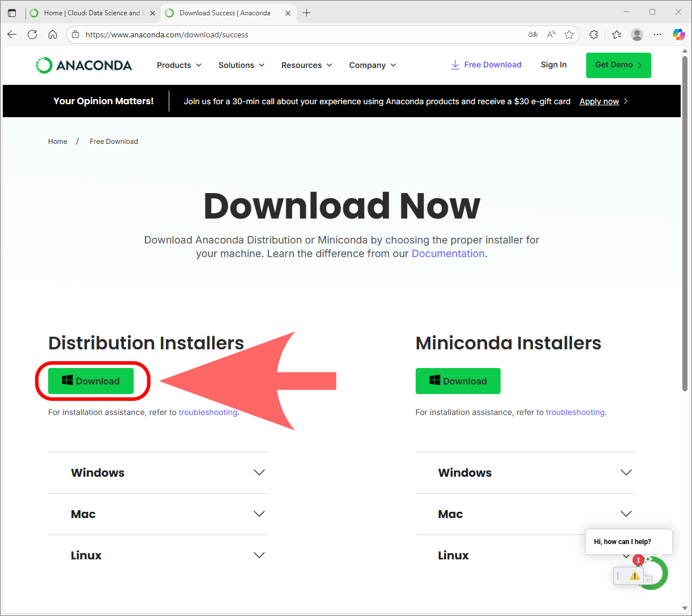Click the Anaconda logo in header

click(84, 65)
